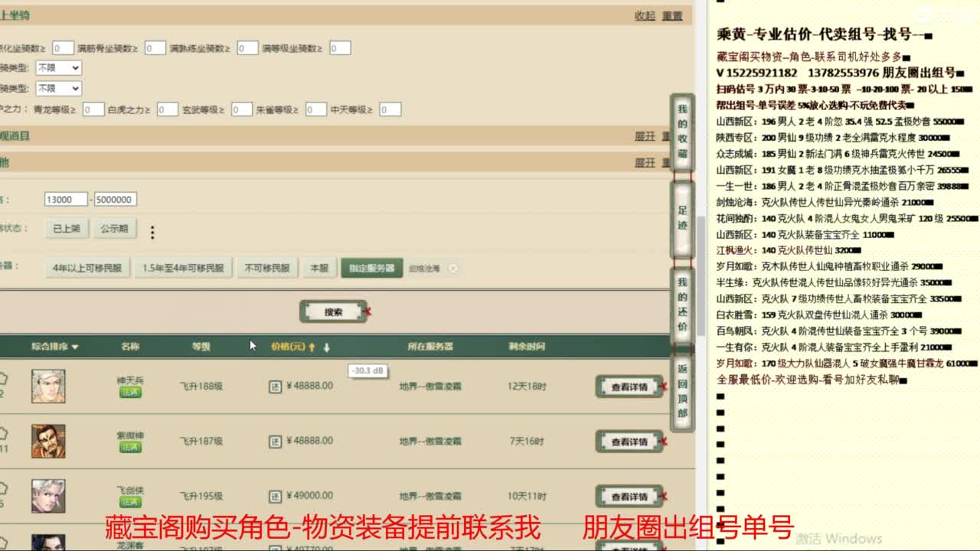Expand the section below 观道具 with 展开
Viewport: 980px width, 551px height.
tap(645, 163)
